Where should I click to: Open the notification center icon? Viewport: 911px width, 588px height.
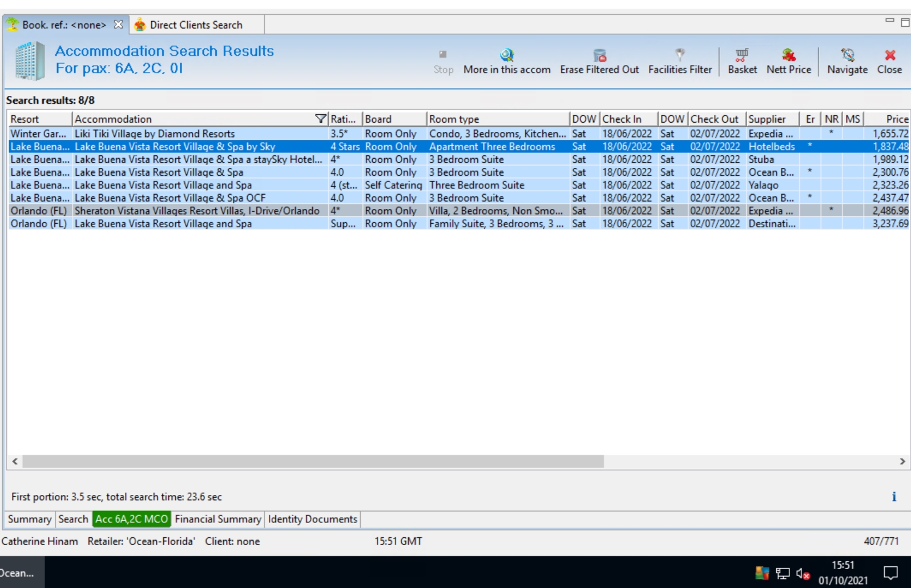(x=890, y=573)
